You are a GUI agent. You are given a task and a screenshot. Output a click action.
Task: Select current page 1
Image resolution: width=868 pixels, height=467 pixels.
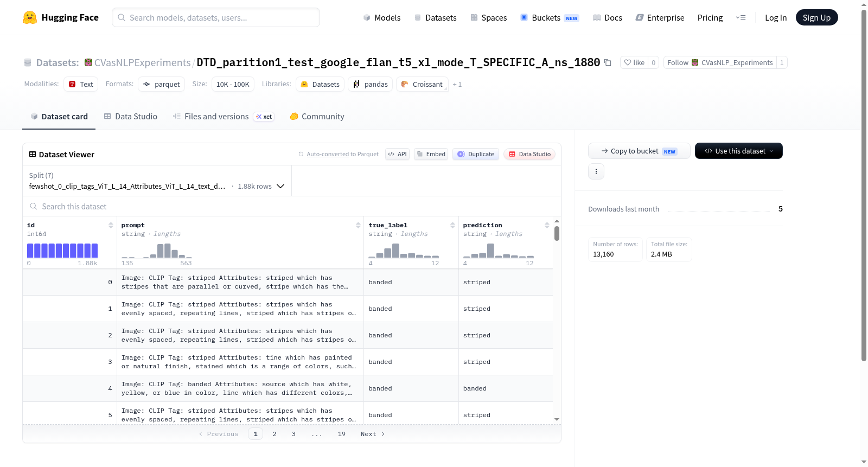point(256,434)
